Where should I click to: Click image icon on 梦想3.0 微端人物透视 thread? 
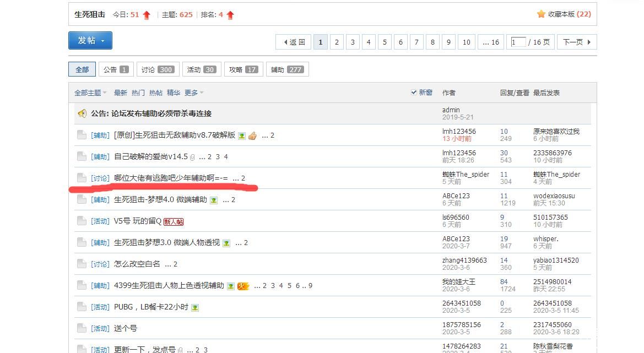(226, 243)
